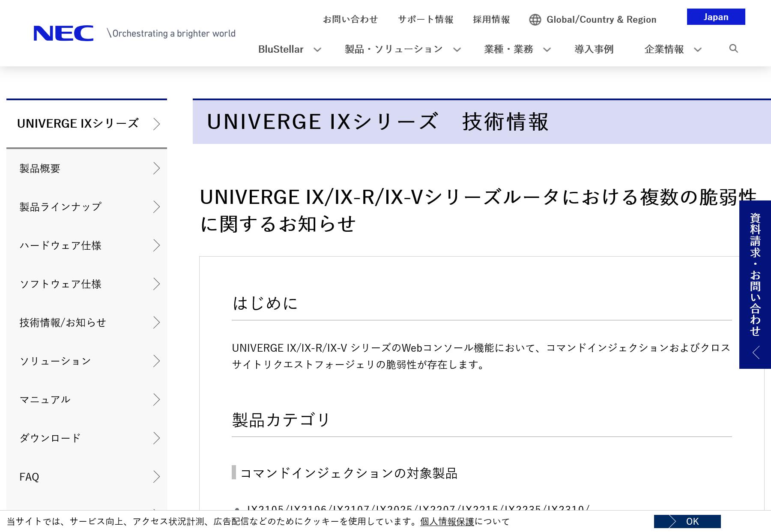Open 技術情報/お知らせ in the sidebar
Screen dimensions: 771x532
tap(87, 323)
